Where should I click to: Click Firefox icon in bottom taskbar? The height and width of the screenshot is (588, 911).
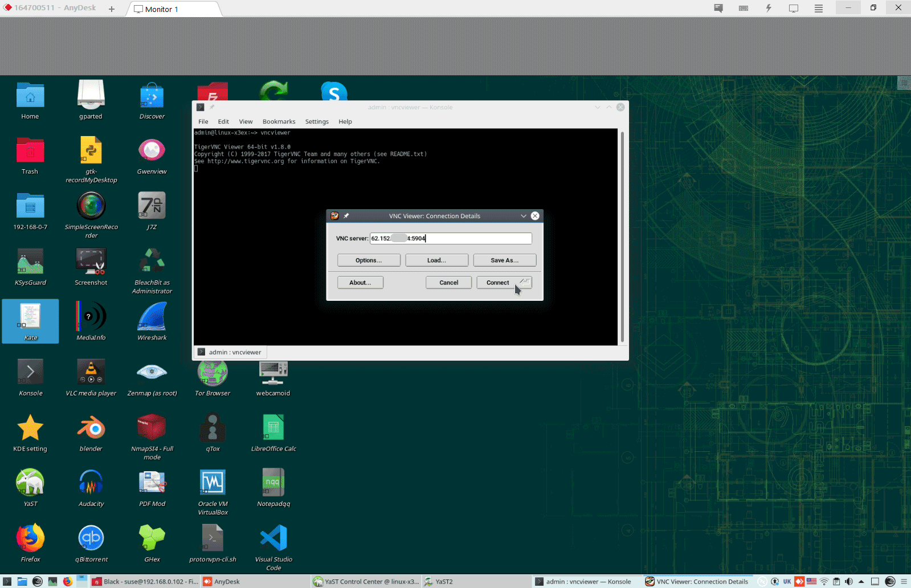(x=68, y=582)
